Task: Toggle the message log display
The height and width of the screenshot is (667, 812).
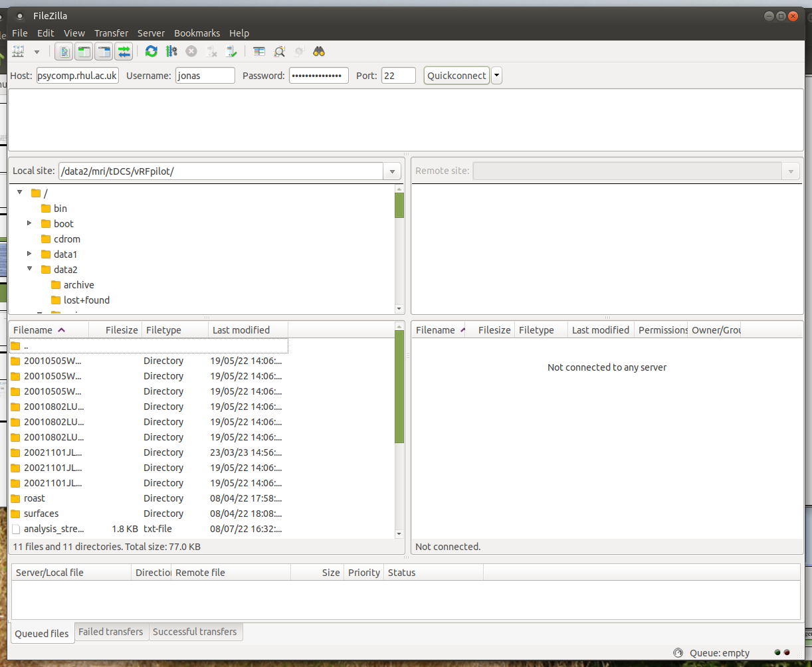Action: (x=64, y=51)
